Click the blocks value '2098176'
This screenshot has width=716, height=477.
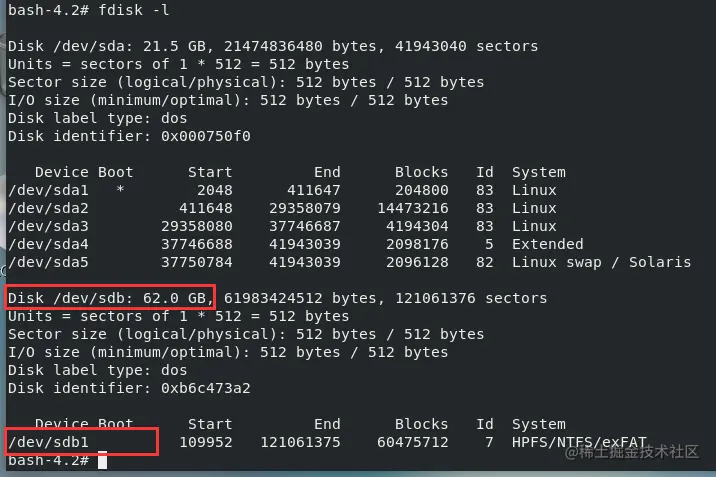click(x=417, y=244)
